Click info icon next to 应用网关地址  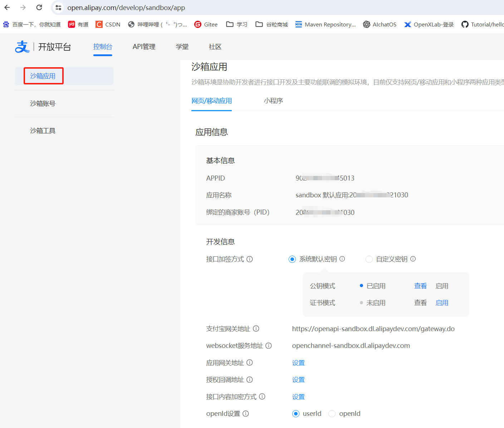click(x=250, y=363)
